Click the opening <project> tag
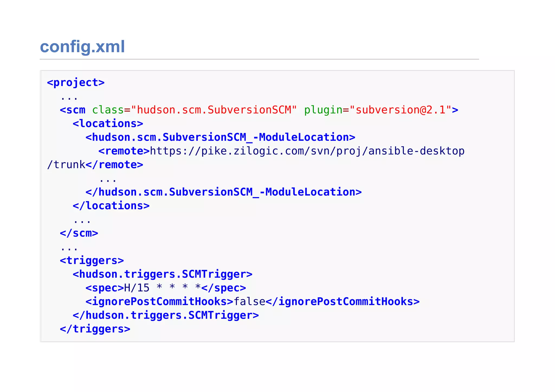Image resolution: width=555 pixels, height=392 pixels. tap(76, 83)
